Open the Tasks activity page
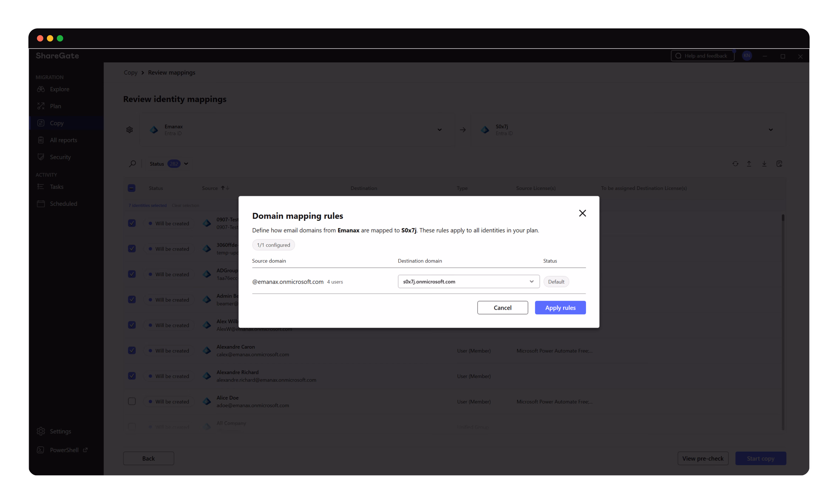Screen dimensions: 838x504 [x=56, y=187]
